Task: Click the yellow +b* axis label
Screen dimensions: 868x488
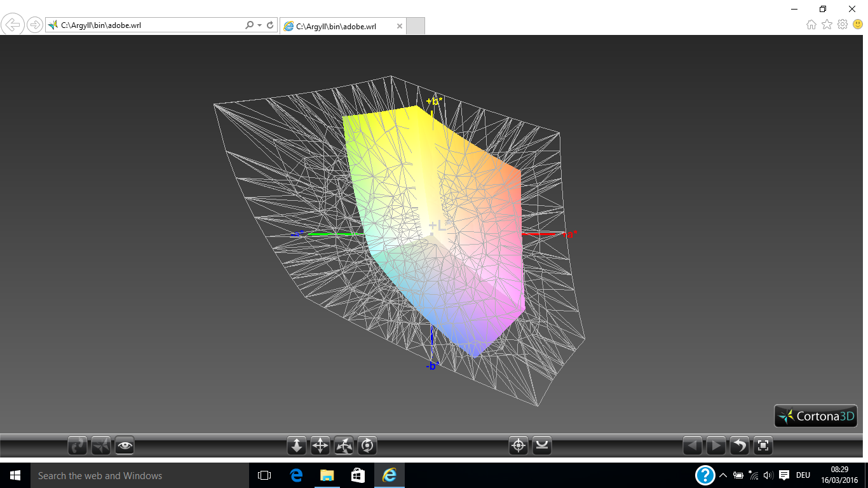Action: [x=435, y=101]
